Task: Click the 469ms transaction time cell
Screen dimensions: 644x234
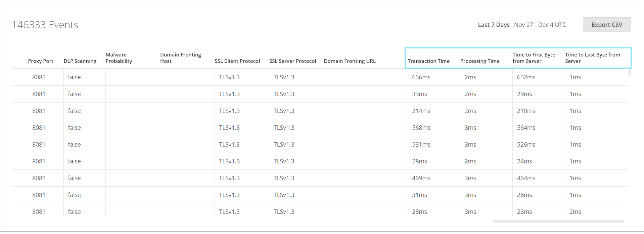Action: pyautogui.click(x=421, y=178)
